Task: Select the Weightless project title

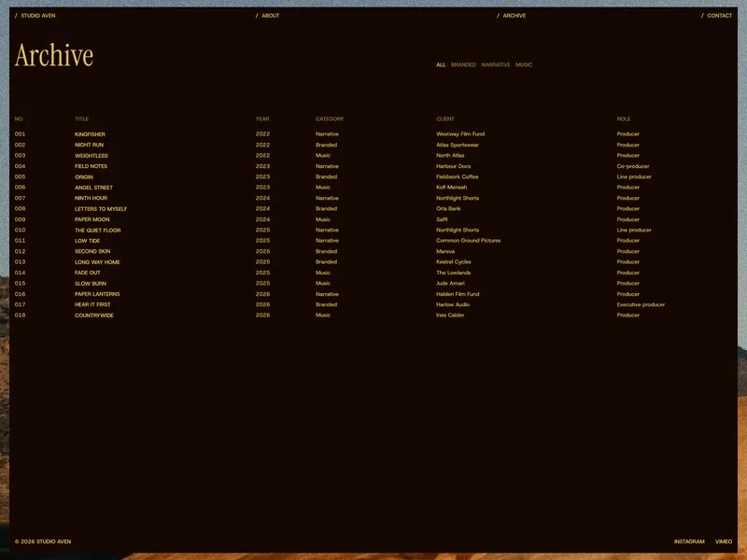Action: 92,156
